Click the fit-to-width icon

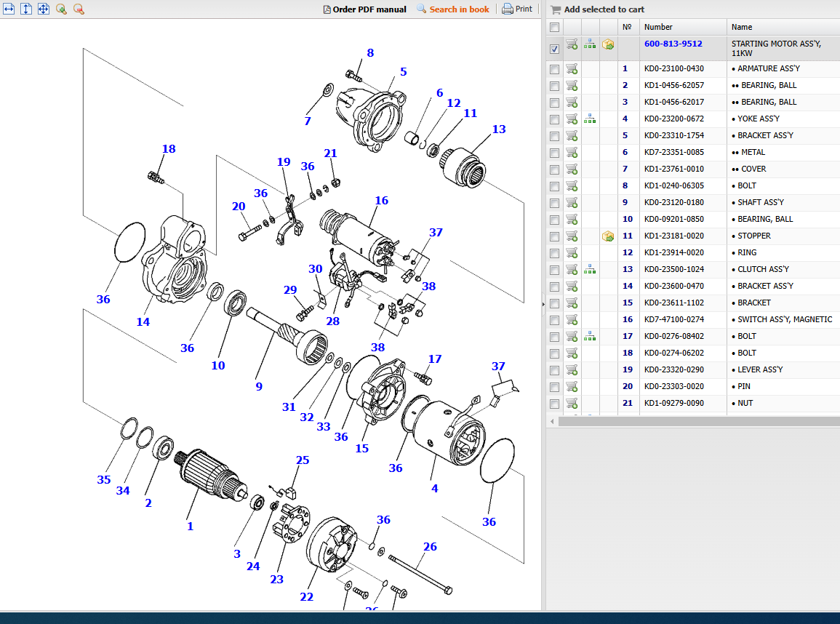(9, 9)
